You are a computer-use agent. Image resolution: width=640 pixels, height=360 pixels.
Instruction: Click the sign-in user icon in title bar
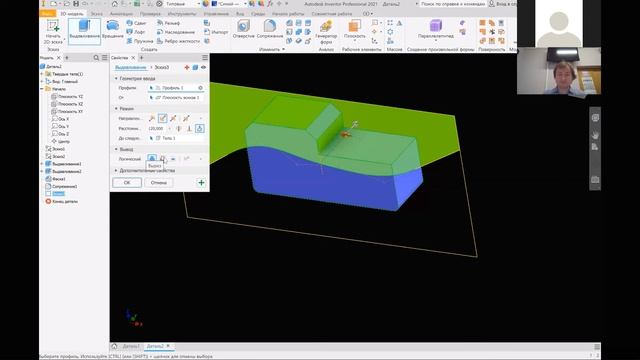(492, 4)
